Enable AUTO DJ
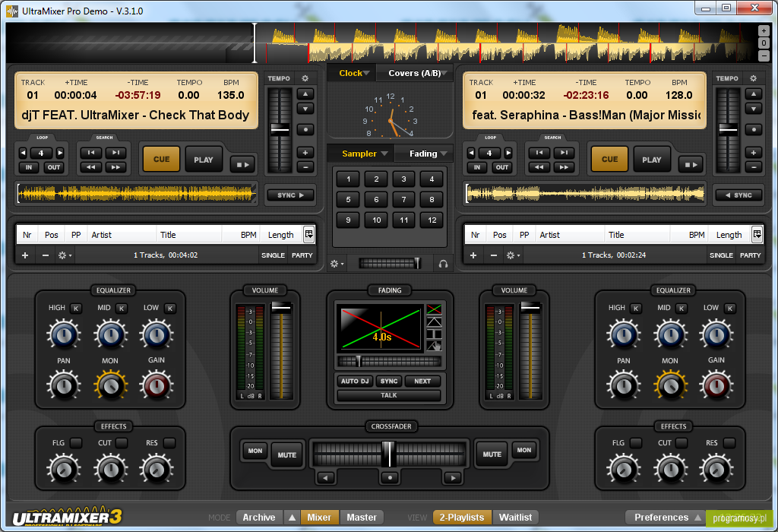 pyautogui.click(x=355, y=381)
